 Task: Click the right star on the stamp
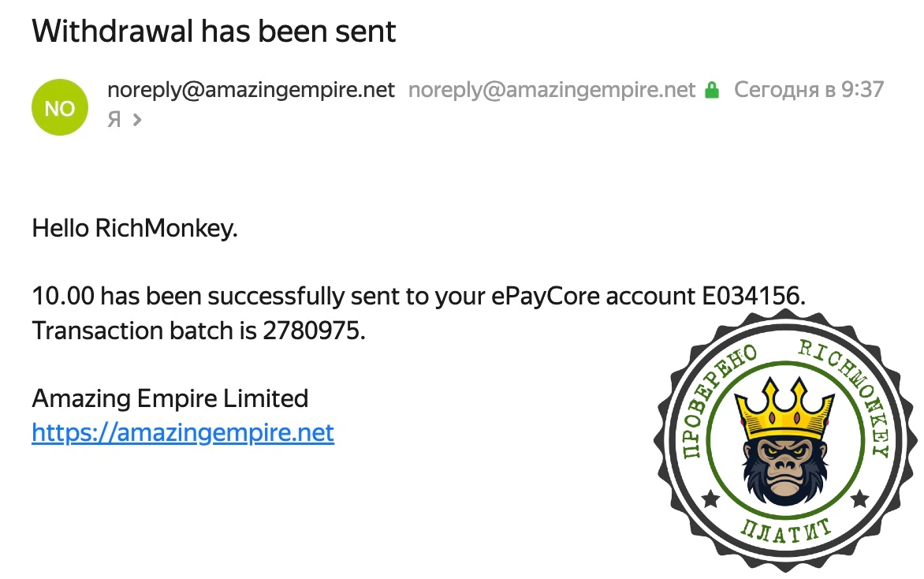pyautogui.click(x=859, y=499)
